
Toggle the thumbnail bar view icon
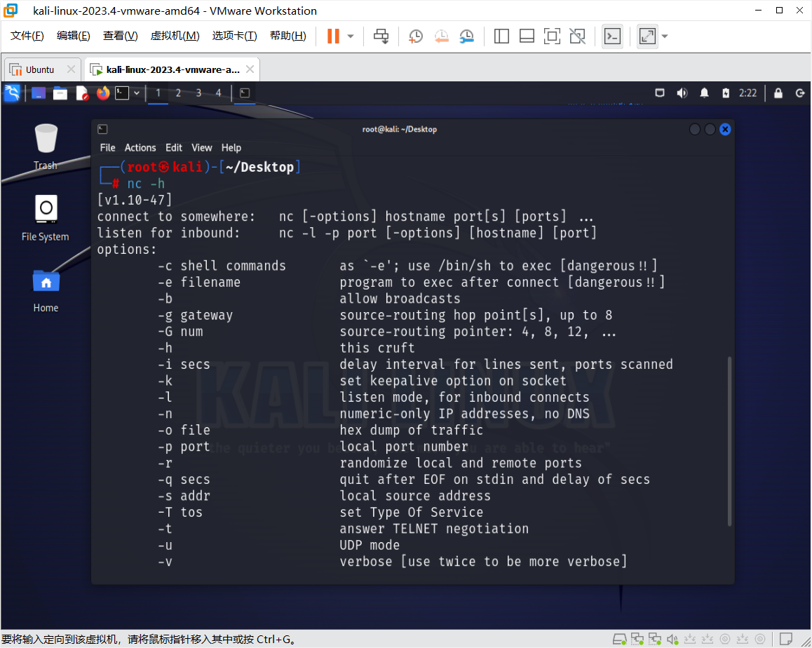[x=527, y=36]
